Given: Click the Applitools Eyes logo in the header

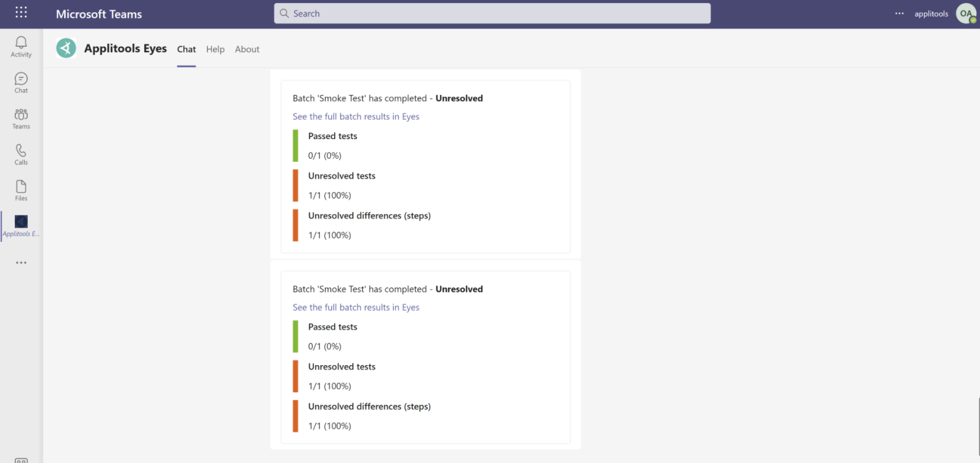Looking at the screenshot, I should coord(66,47).
